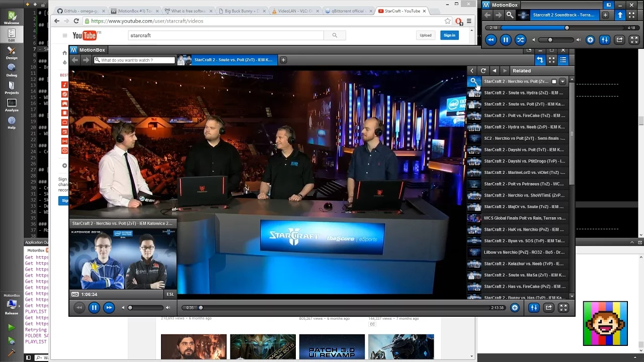The image size is (644, 362).
Task: Switch to the 'Big Buck Bunny' browser tab
Action: [243, 11]
